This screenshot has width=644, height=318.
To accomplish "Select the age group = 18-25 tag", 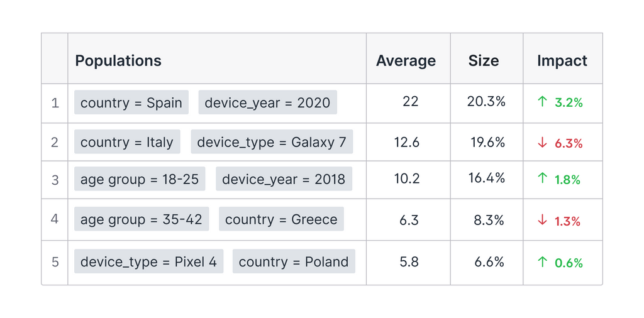I will (140, 179).
